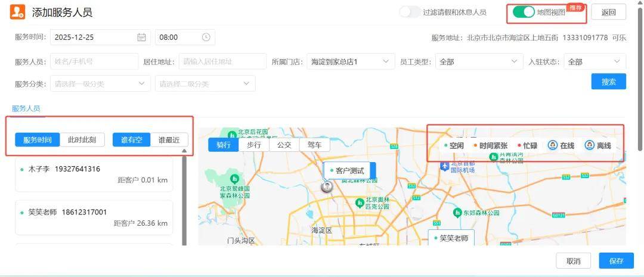This screenshot has height=277, width=644.
Task: Click the online staff avatar legend icon
Action: click(553, 145)
